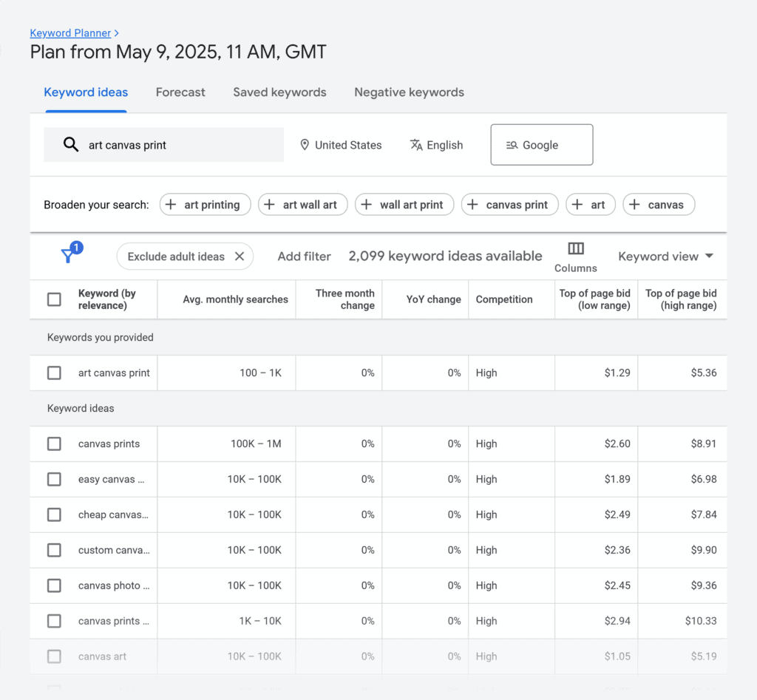Sort by Avg. monthly searches column

(x=235, y=299)
